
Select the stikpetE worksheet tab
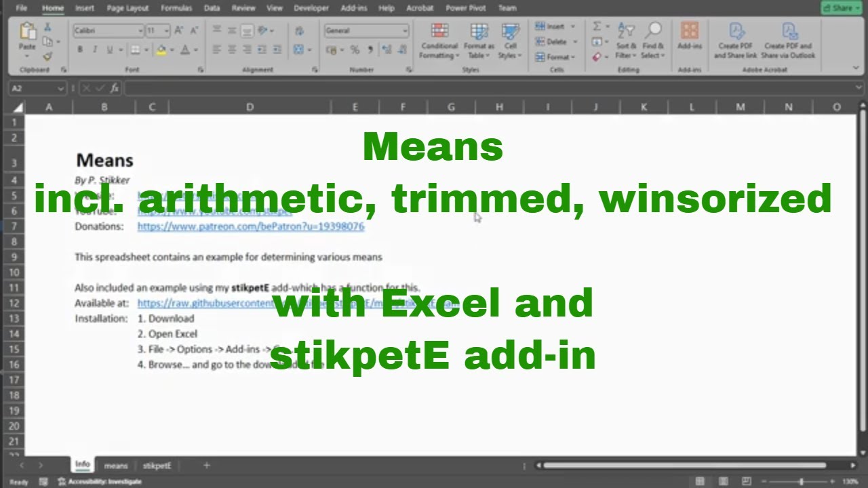click(x=157, y=466)
